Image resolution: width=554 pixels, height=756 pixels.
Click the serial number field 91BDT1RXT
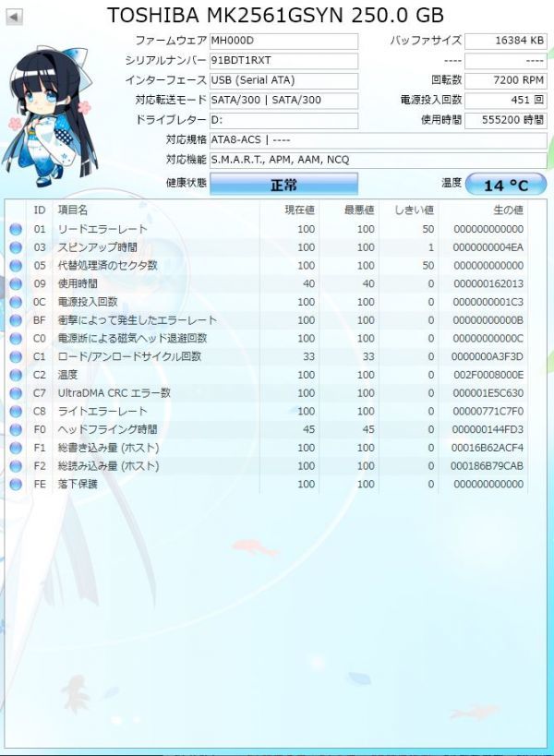tap(283, 61)
